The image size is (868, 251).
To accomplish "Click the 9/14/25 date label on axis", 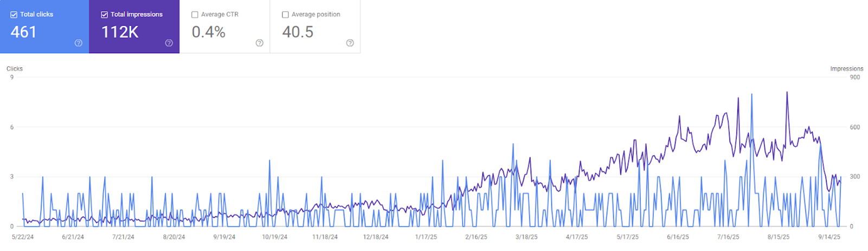I will 829,237.
